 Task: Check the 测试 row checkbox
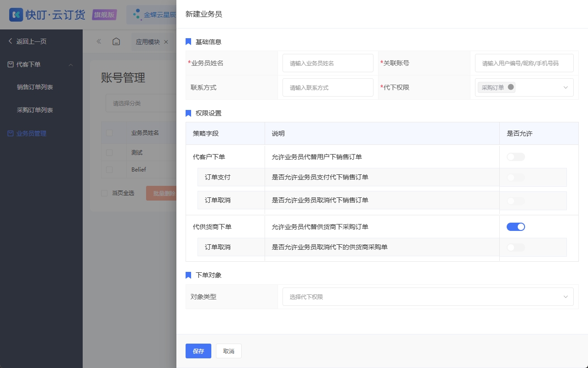[109, 153]
